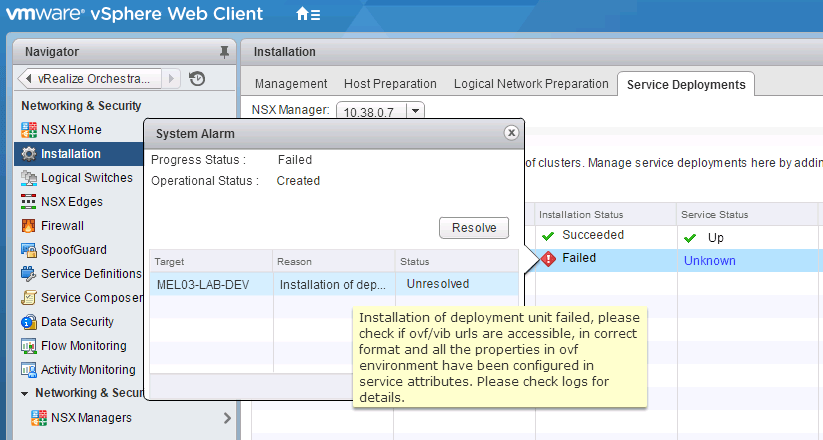Click the Operational Status Created value
The width and height of the screenshot is (823, 440).
[x=298, y=181]
